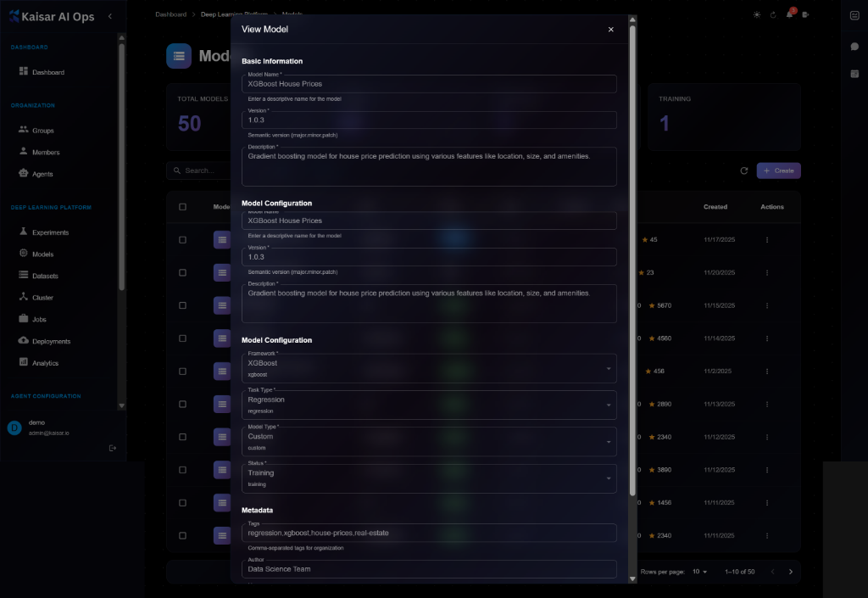Collapse the sidebar using the chevron
Screen dimensions: 868x598
[x=110, y=16]
